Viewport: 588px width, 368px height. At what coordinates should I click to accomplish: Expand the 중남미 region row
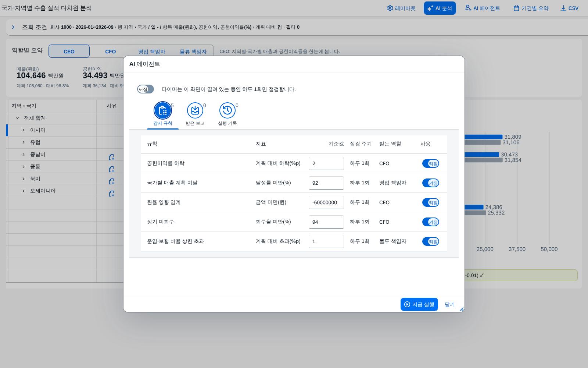click(x=23, y=155)
